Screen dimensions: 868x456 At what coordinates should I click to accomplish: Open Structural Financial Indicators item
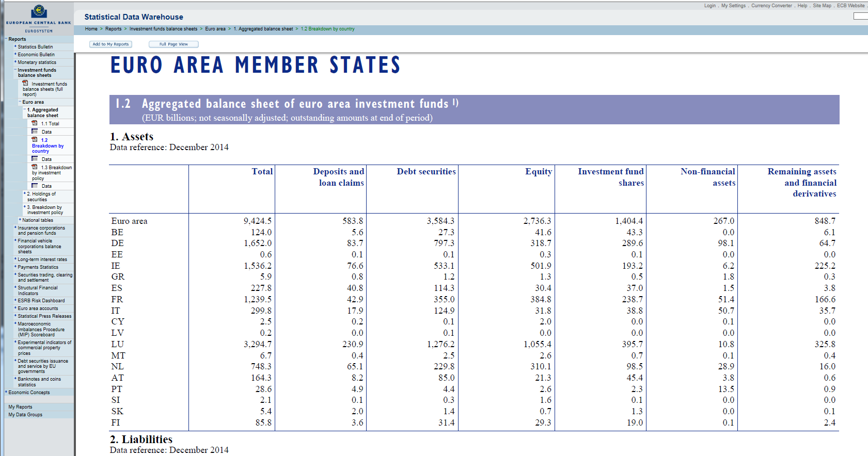38,290
